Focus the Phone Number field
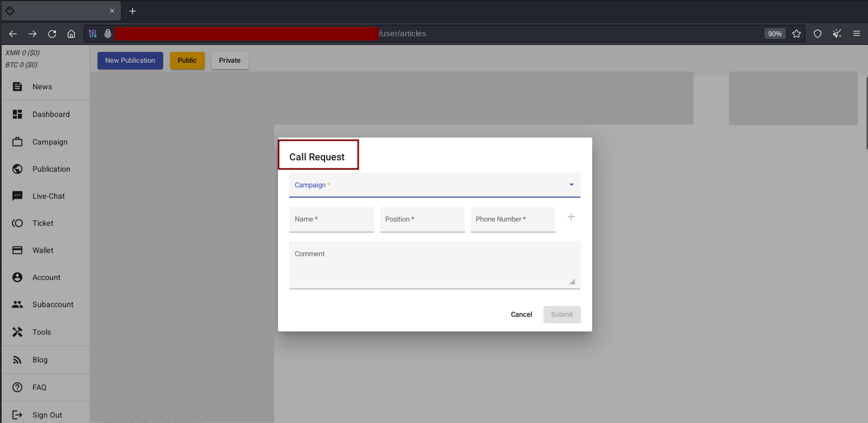This screenshot has width=868, height=423. (x=512, y=220)
